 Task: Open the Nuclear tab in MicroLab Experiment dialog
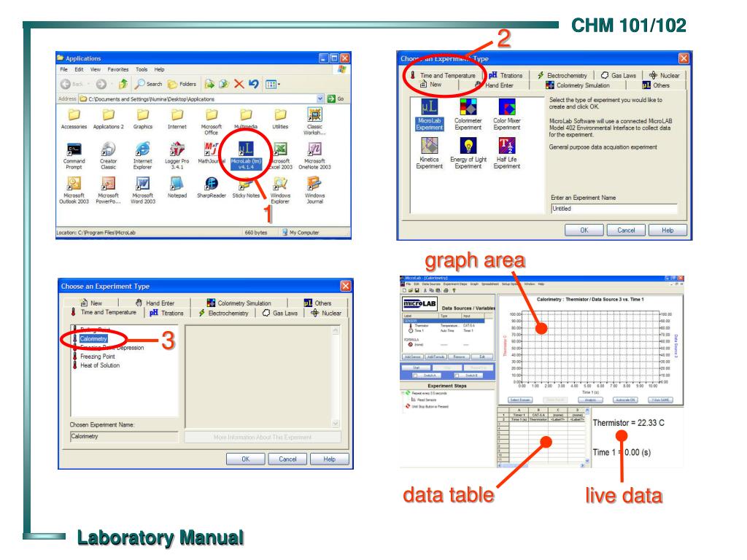point(664,75)
